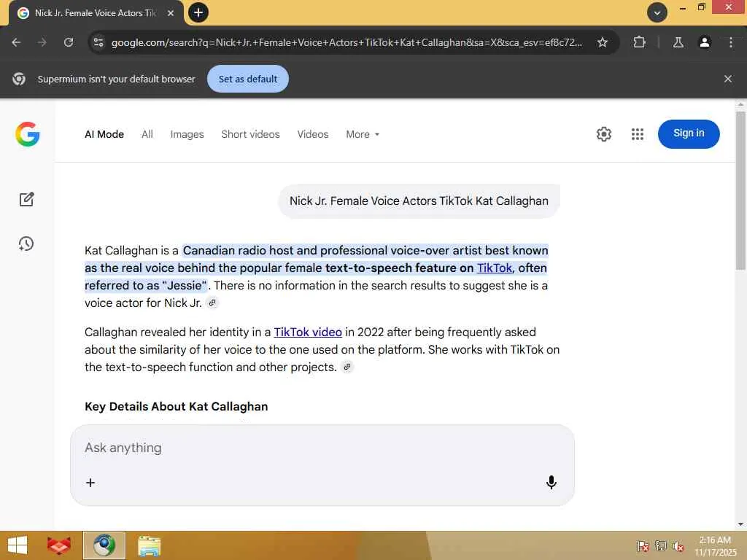Sign in to Google account
The image size is (747, 560).
(689, 134)
